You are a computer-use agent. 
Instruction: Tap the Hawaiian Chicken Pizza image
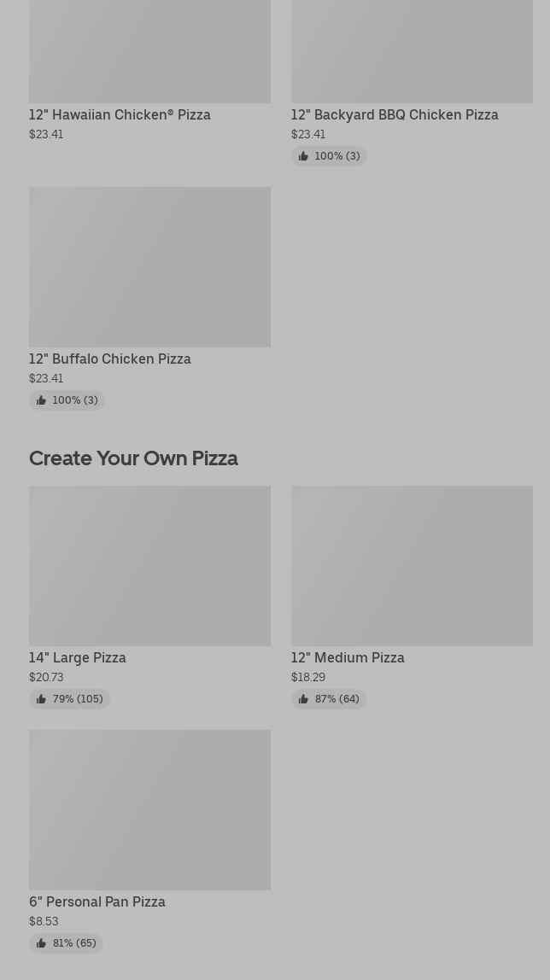(x=149, y=51)
